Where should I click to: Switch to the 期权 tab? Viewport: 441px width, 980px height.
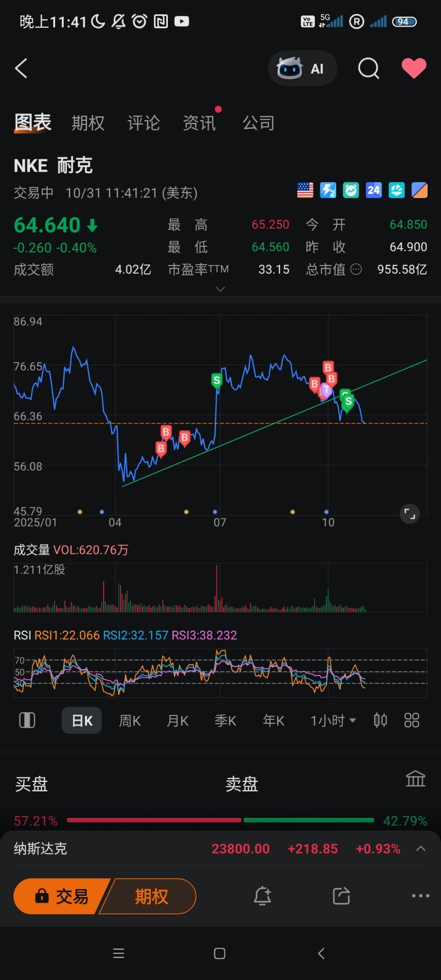pyautogui.click(x=88, y=123)
